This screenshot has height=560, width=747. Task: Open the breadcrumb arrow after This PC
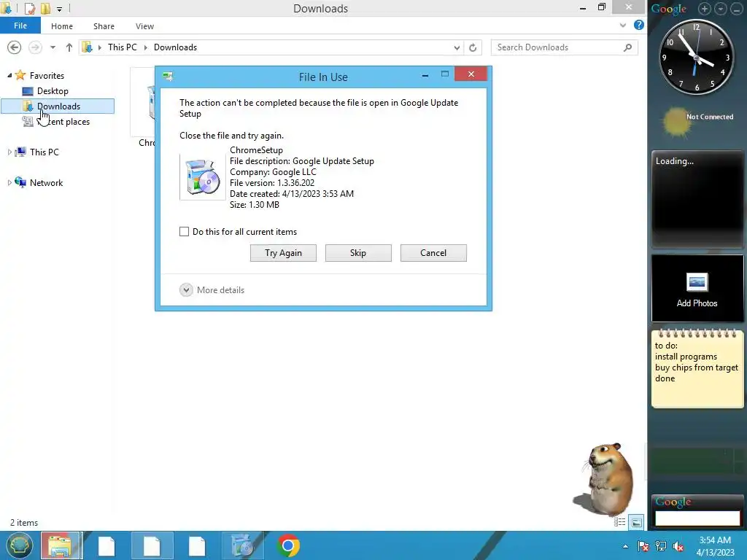(x=145, y=47)
